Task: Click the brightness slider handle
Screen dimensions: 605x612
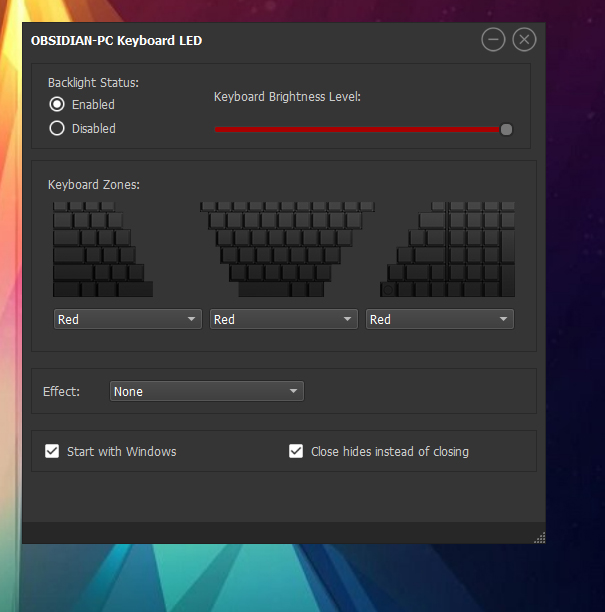Action: [x=506, y=130]
